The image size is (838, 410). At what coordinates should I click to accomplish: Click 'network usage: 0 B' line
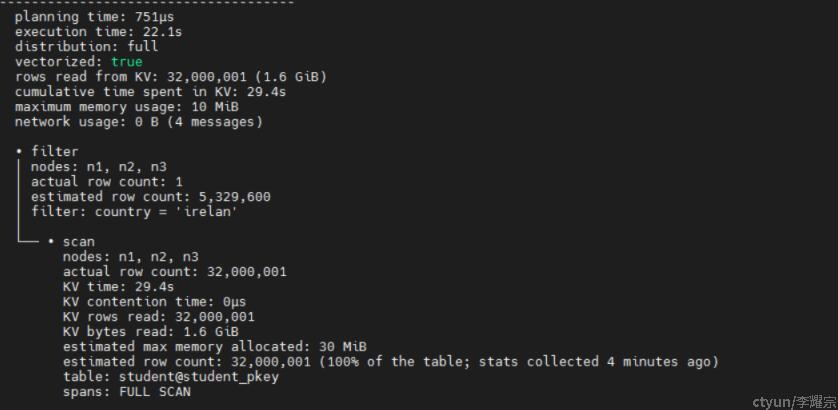coord(138,121)
